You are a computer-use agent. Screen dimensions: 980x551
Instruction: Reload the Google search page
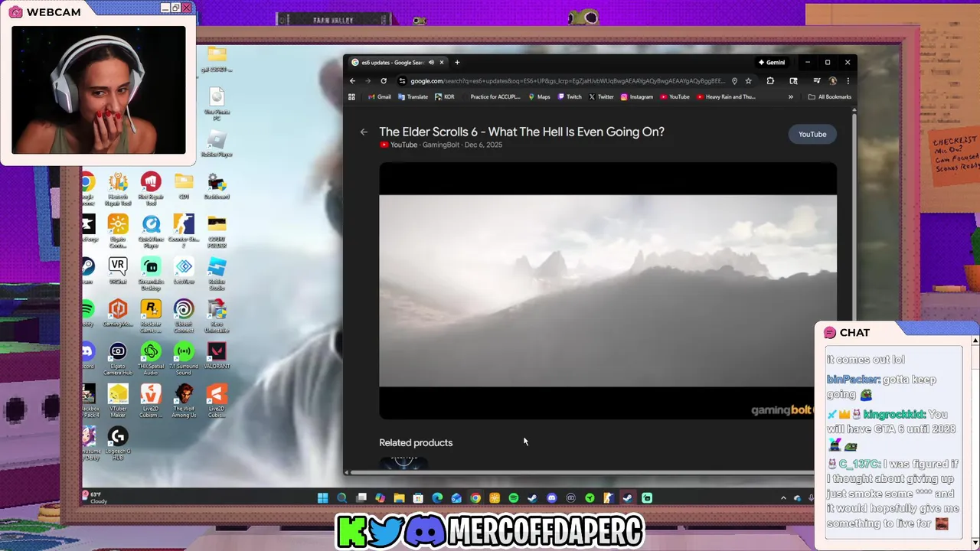pos(384,81)
